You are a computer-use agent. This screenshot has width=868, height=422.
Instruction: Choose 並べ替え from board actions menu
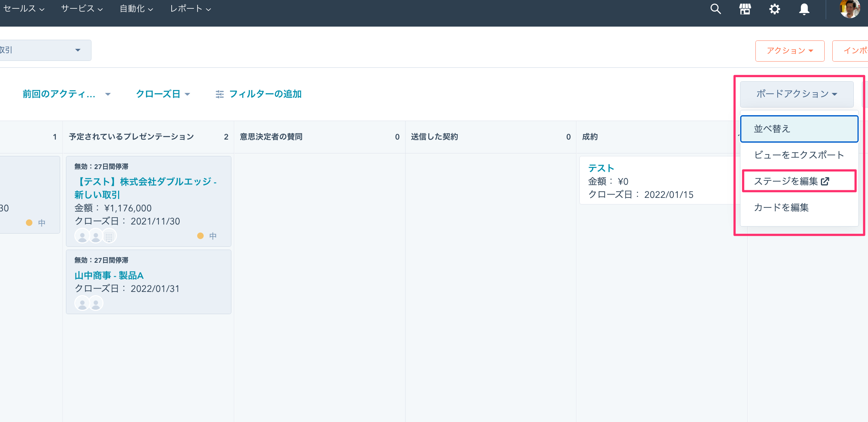(x=799, y=129)
